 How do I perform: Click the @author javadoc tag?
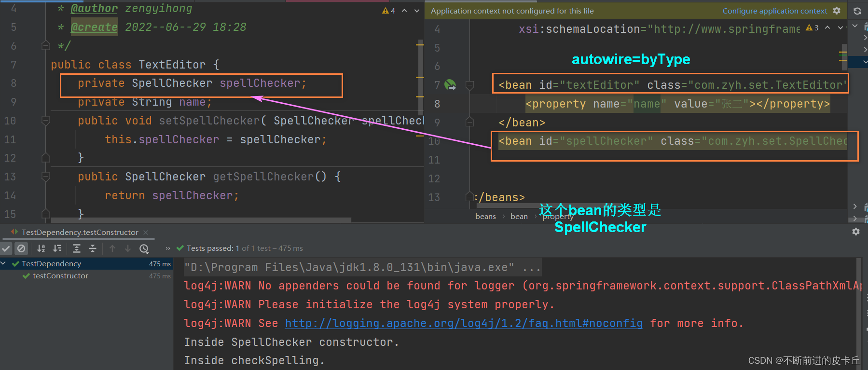(x=94, y=9)
